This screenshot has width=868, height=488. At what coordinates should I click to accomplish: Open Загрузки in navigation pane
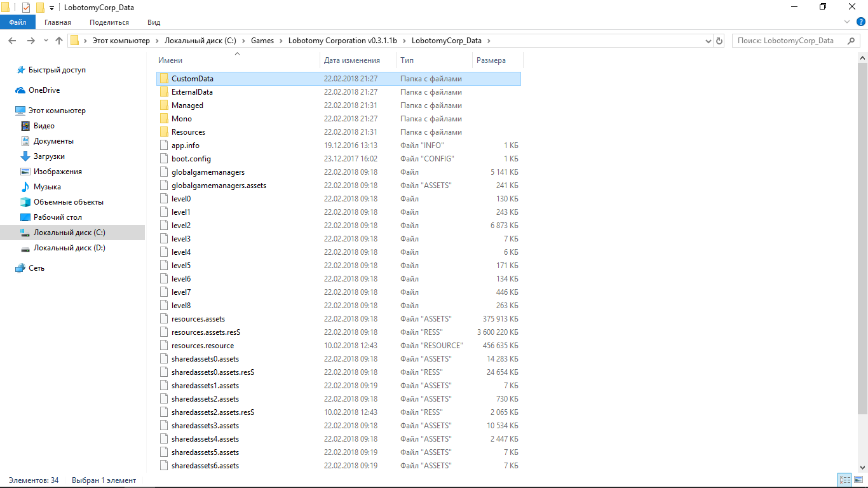(49, 156)
